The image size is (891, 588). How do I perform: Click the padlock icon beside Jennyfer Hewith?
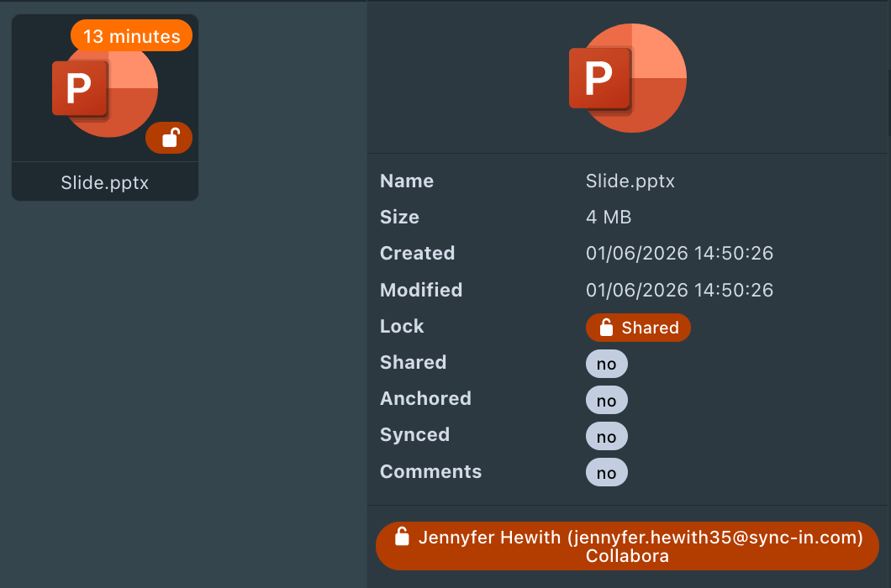(x=403, y=537)
